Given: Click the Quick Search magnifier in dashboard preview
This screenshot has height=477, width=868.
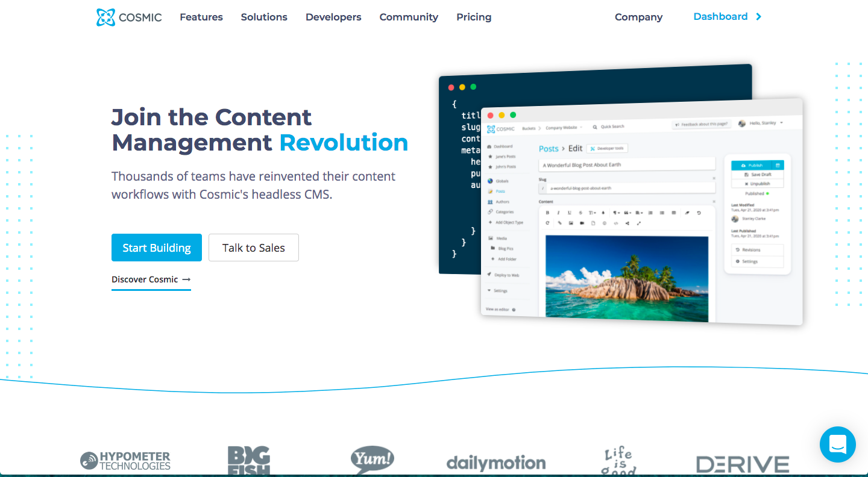Looking at the screenshot, I should [595, 127].
